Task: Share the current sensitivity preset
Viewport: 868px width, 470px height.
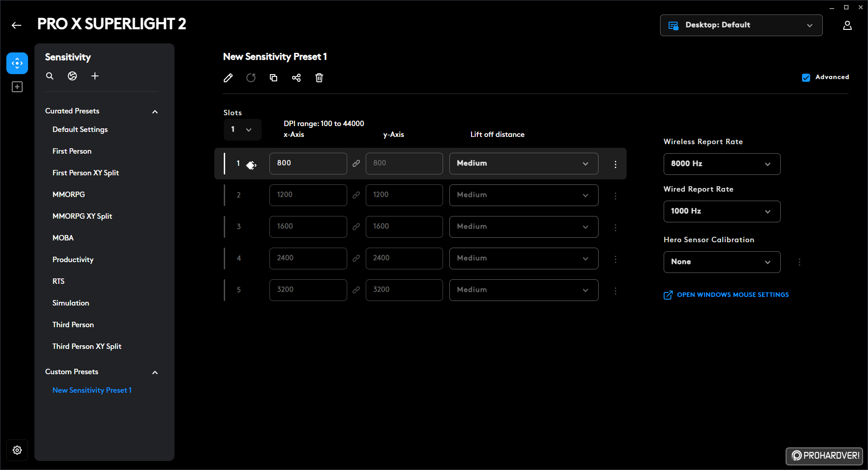Action: click(296, 78)
